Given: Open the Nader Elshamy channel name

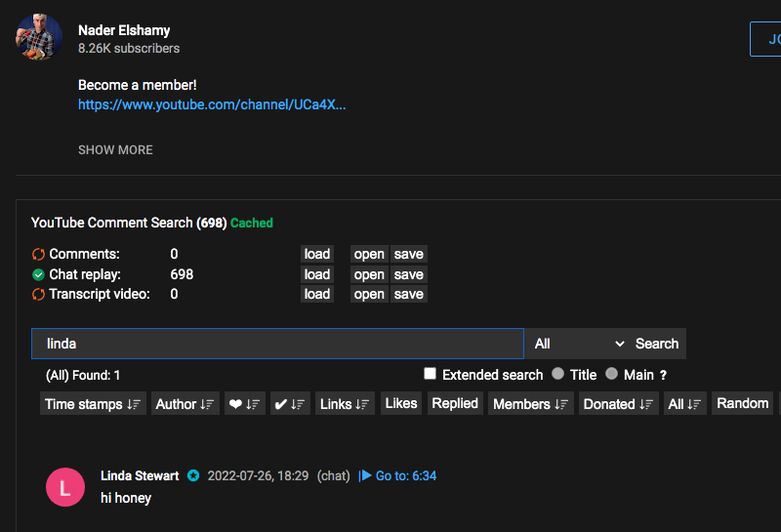Looking at the screenshot, I should [124, 30].
